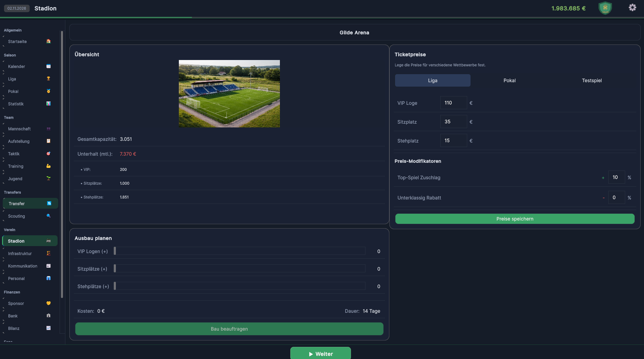Open the settings gear icon
644x359 pixels.
tap(632, 7)
